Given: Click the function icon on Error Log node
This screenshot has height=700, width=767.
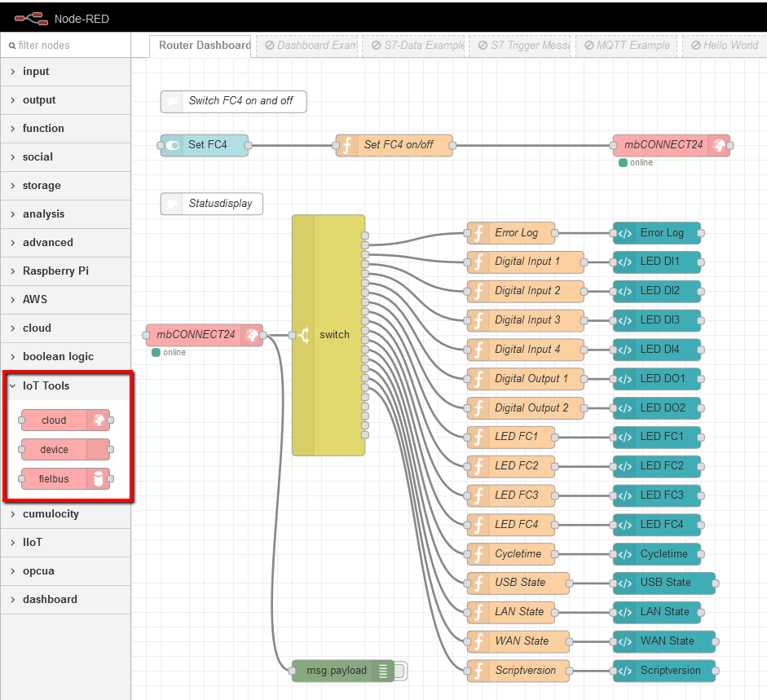Looking at the screenshot, I should pos(479,233).
